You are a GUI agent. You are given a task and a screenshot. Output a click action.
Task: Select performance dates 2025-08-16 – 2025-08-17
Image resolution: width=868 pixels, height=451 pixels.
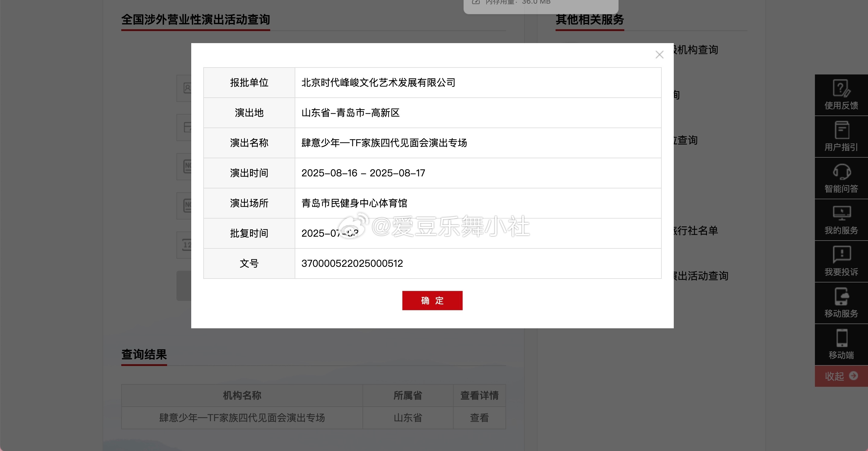(x=363, y=173)
